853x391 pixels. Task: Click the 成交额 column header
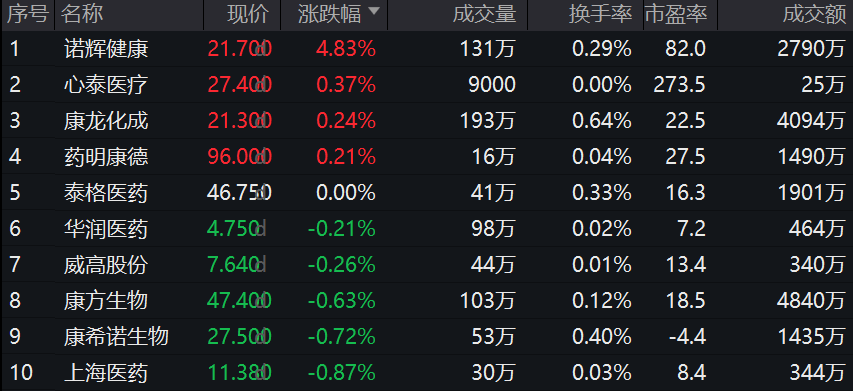[814, 15]
